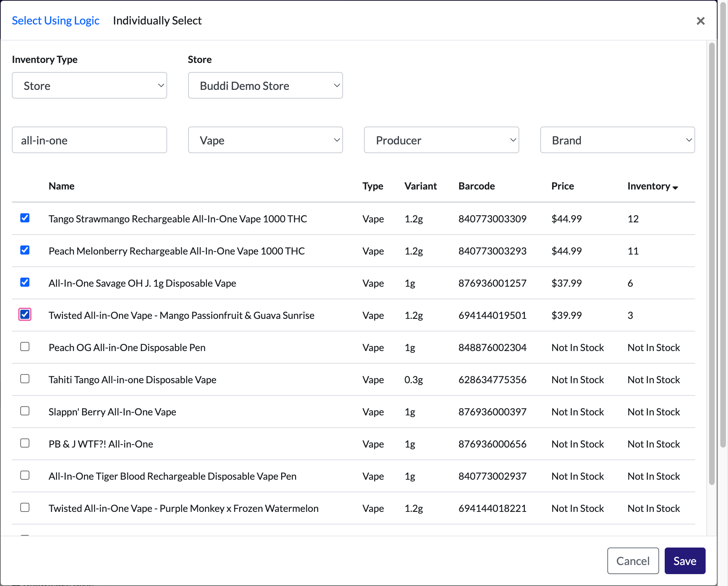Uncheck Tango Strawmango Rechargeable vape

point(25,218)
